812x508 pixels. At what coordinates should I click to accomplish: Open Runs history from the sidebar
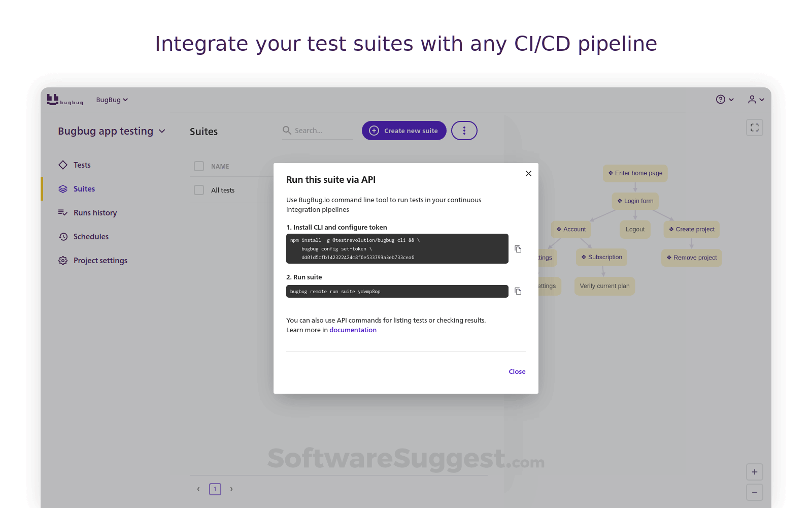click(x=95, y=212)
